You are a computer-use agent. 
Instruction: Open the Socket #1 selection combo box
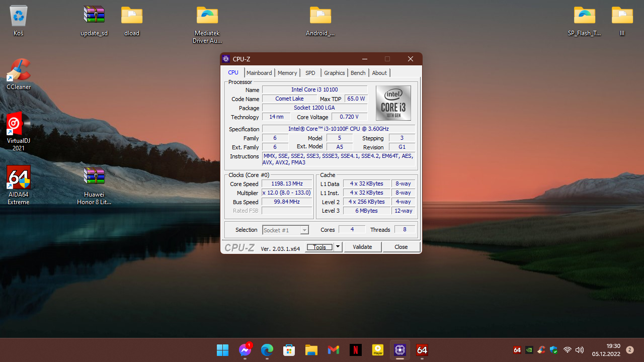pyautogui.click(x=285, y=230)
